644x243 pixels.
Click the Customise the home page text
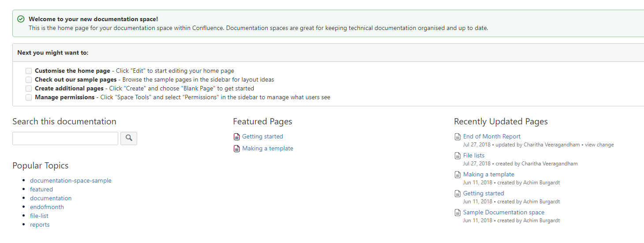pyautogui.click(x=72, y=71)
